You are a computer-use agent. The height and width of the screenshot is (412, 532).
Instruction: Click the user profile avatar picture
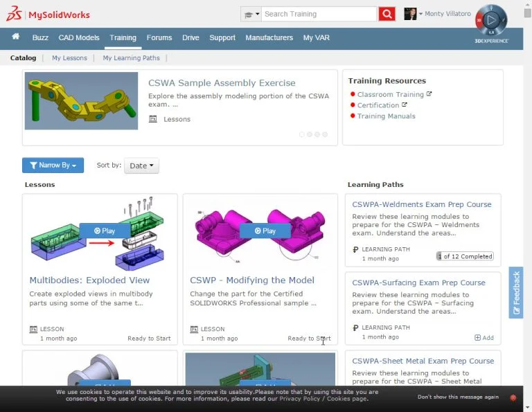[409, 14]
